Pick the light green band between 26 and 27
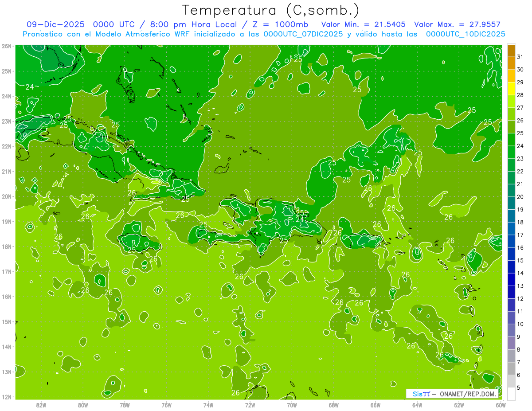The image size is (532, 411). [511, 114]
